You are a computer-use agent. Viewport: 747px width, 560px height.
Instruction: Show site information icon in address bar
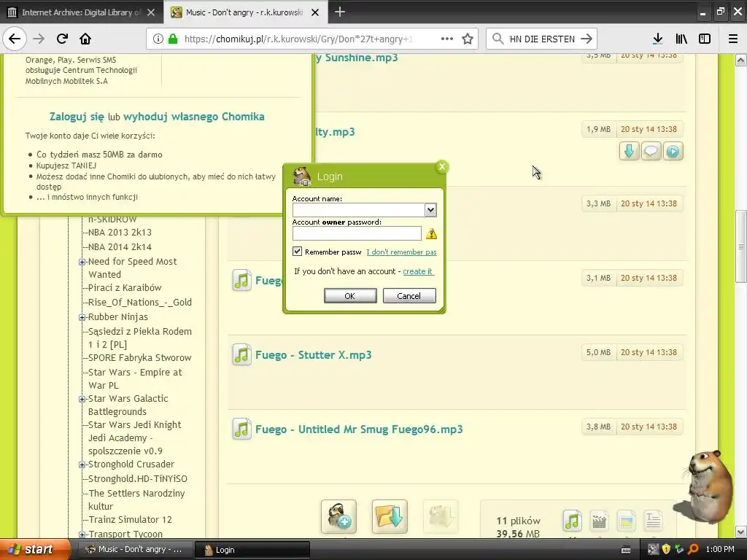[158, 39]
